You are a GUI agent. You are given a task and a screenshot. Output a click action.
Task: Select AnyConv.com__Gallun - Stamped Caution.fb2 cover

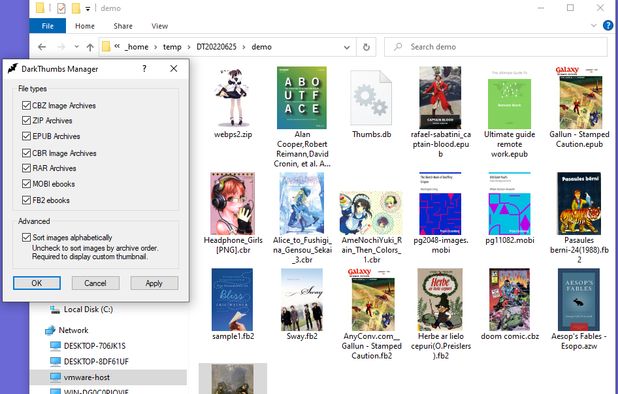(x=371, y=299)
